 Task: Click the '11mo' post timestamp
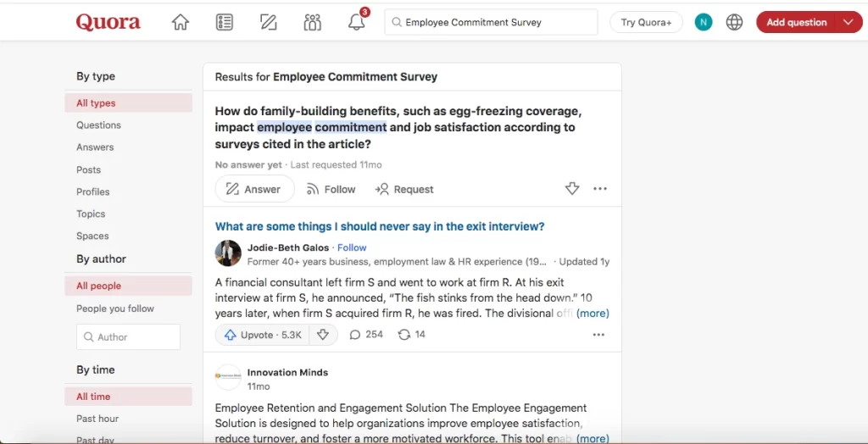[x=259, y=386]
